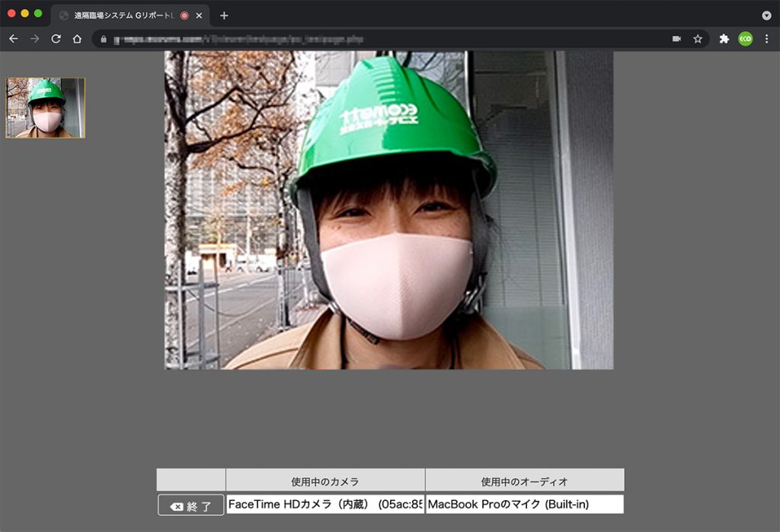
Task: Open the browser home page icon
Action: click(77, 39)
